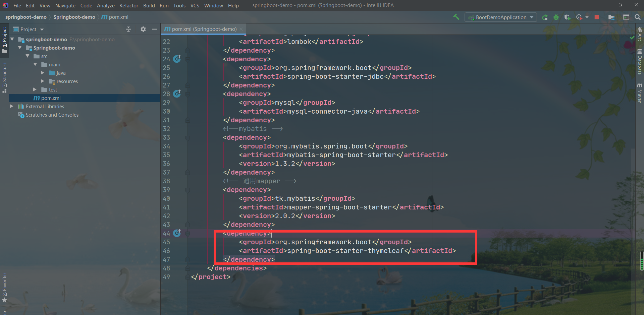Viewport: 644px width, 315px height.
Task: Click pom.xml breadcrumb in navigation bar
Action: 115,17
